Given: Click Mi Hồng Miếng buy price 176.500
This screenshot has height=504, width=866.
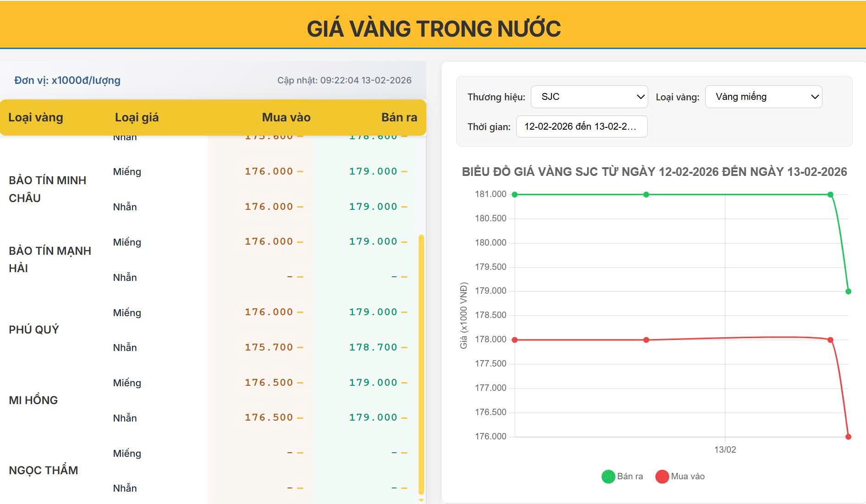Looking at the screenshot, I should [x=269, y=383].
